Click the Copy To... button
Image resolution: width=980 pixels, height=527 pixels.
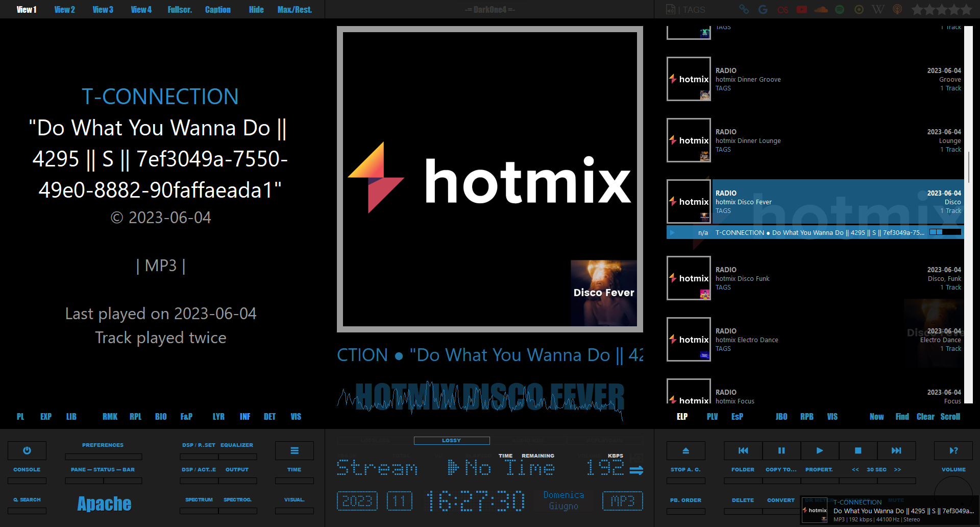781,469
